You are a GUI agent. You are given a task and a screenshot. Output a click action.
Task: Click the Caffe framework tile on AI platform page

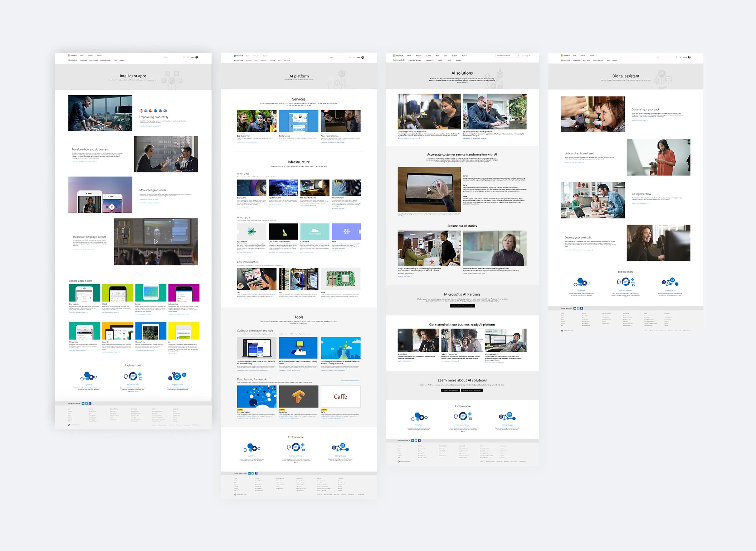(341, 397)
